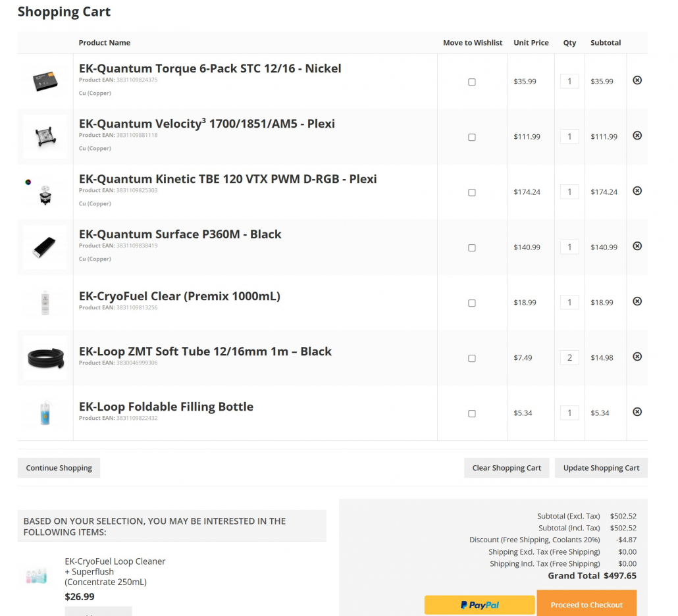Open EK-CryoFuel Clear Premix 1000mL link
Viewport: 678px width, 616px height.
(180, 296)
